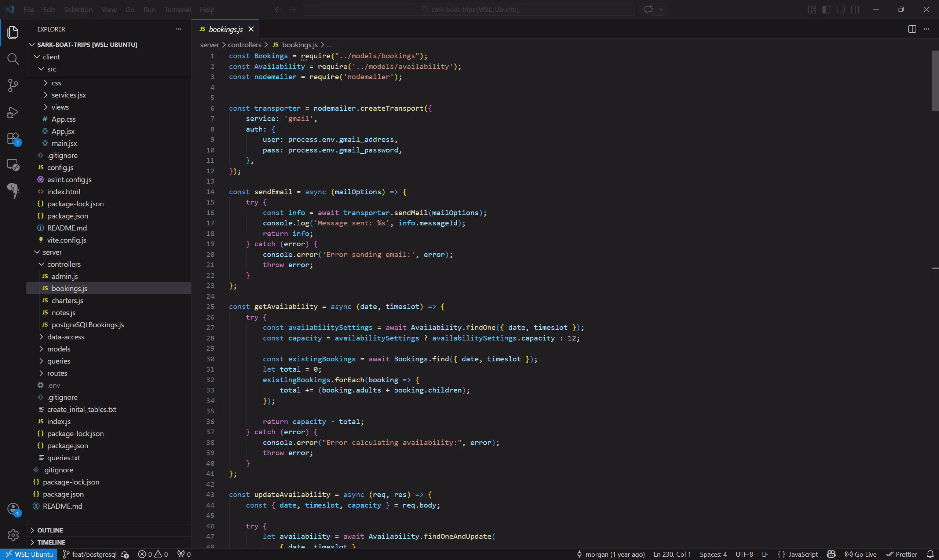The height and width of the screenshot is (560, 939).
Task: Open the Manage settings gear
Action: pyautogui.click(x=13, y=535)
